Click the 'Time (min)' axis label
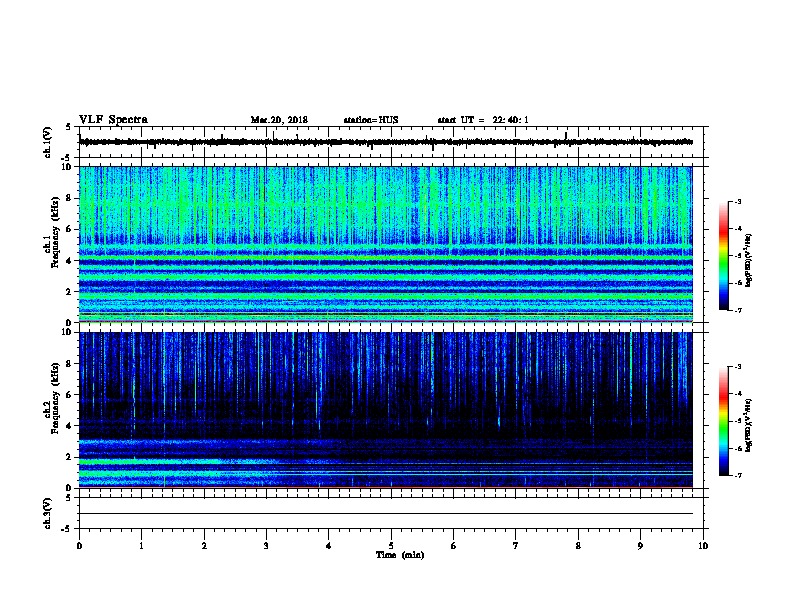Screen dimensions: 792x612 click(x=400, y=555)
